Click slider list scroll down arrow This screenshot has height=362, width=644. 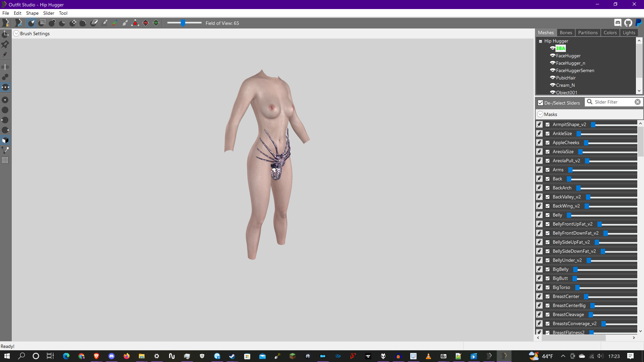[640, 331]
